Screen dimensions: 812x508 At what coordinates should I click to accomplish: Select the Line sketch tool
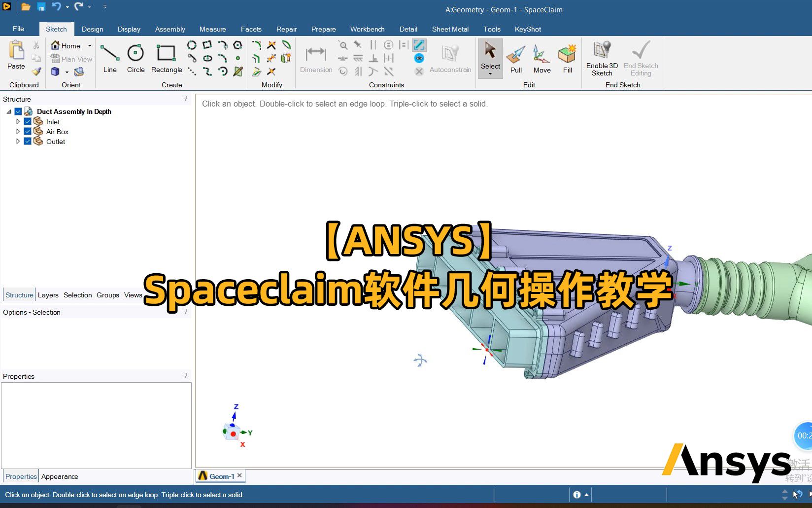[110, 58]
